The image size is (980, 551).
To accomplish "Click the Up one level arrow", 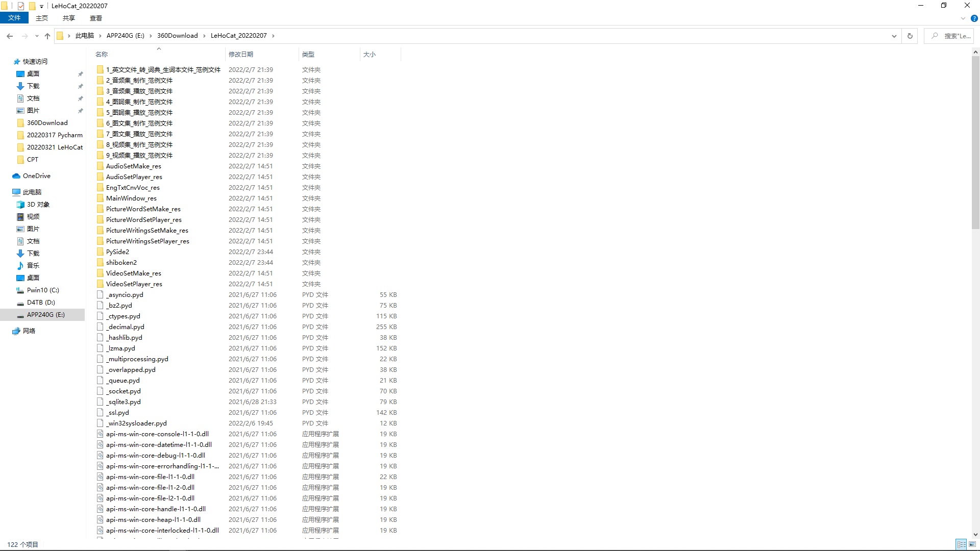I will click(47, 36).
